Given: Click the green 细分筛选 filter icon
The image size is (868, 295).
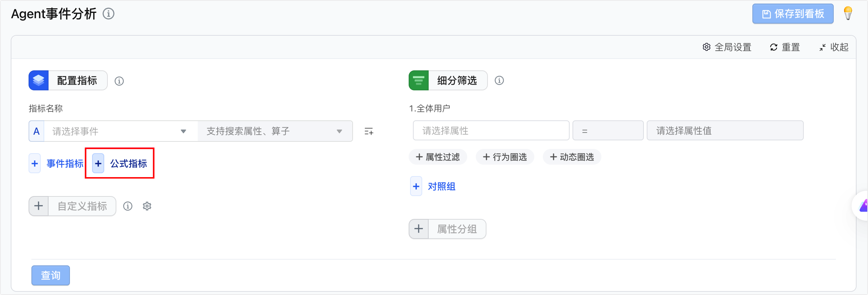Looking at the screenshot, I should [419, 80].
